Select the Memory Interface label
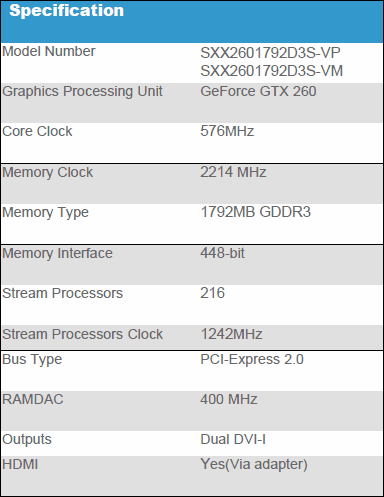The width and height of the screenshot is (384, 497). coord(57,253)
